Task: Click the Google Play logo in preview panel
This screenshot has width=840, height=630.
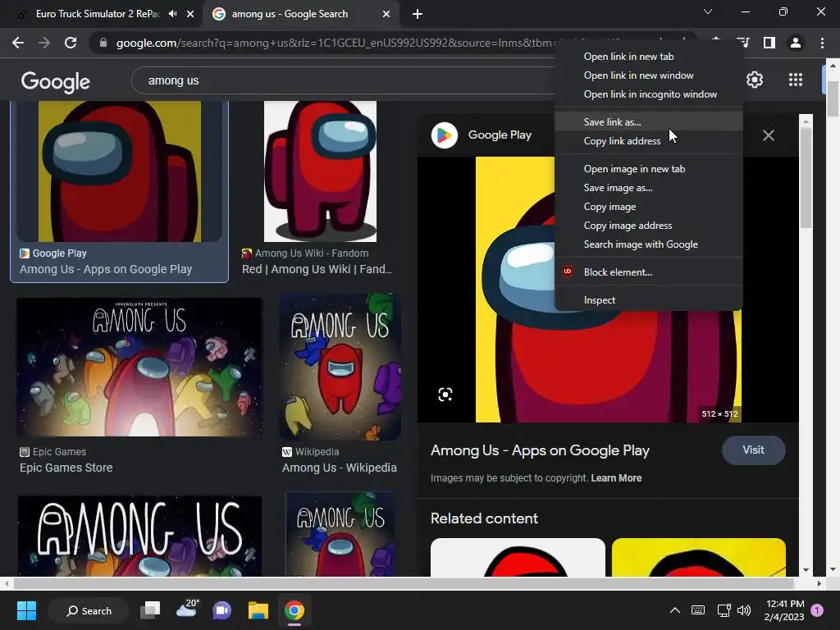Action: click(x=444, y=135)
